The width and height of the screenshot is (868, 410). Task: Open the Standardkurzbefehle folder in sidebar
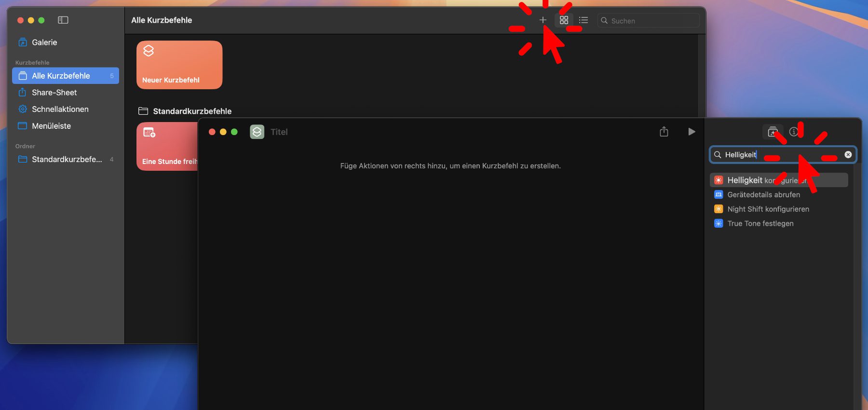click(66, 159)
